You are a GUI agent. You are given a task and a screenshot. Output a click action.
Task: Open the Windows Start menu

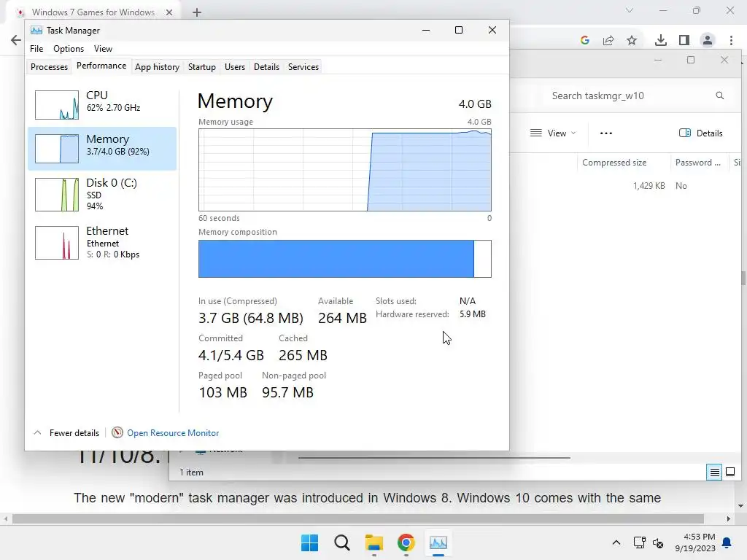point(309,542)
